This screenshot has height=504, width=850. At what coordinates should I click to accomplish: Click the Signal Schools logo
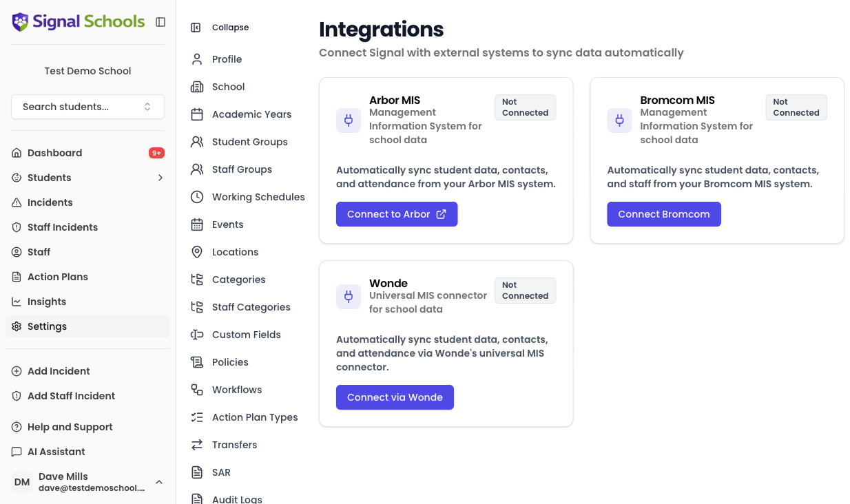(79, 22)
